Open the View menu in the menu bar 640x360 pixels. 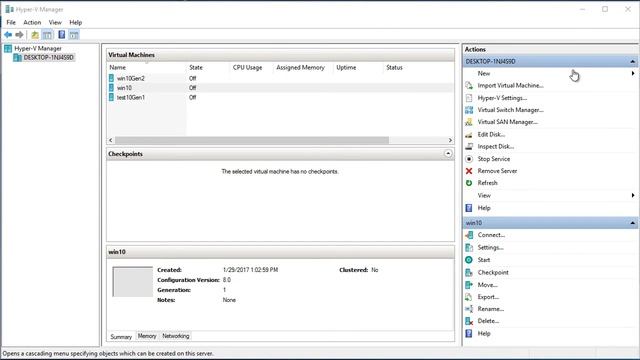pyautogui.click(x=55, y=22)
